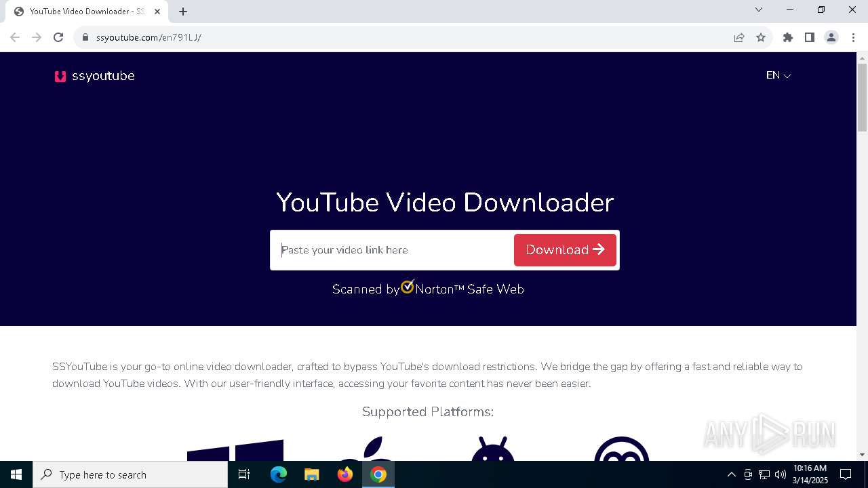Click the page vertical scrollbar thumb
Screen dimensions: 868x488
click(862, 97)
